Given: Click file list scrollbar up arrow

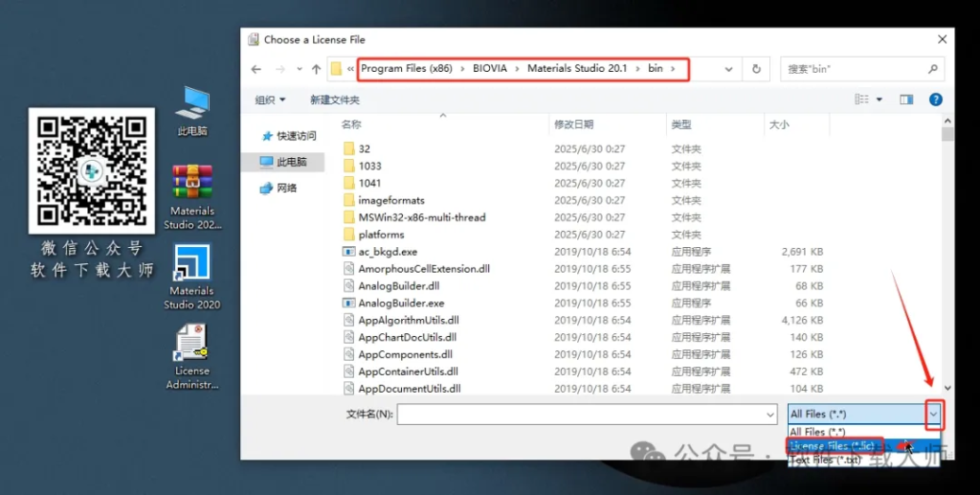Looking at the screenshot, I should pos(947,121).
